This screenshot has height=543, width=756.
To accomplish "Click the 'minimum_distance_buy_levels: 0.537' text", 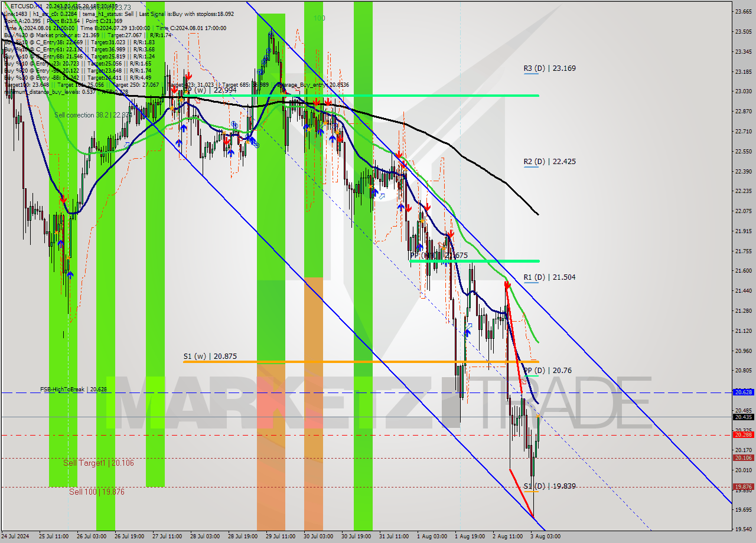I will pos(50,91).
